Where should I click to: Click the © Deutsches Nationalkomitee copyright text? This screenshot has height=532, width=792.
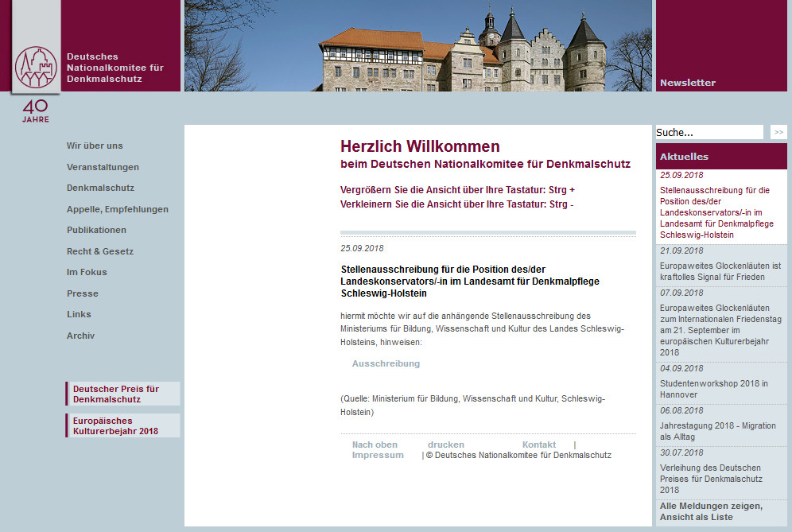518,455
